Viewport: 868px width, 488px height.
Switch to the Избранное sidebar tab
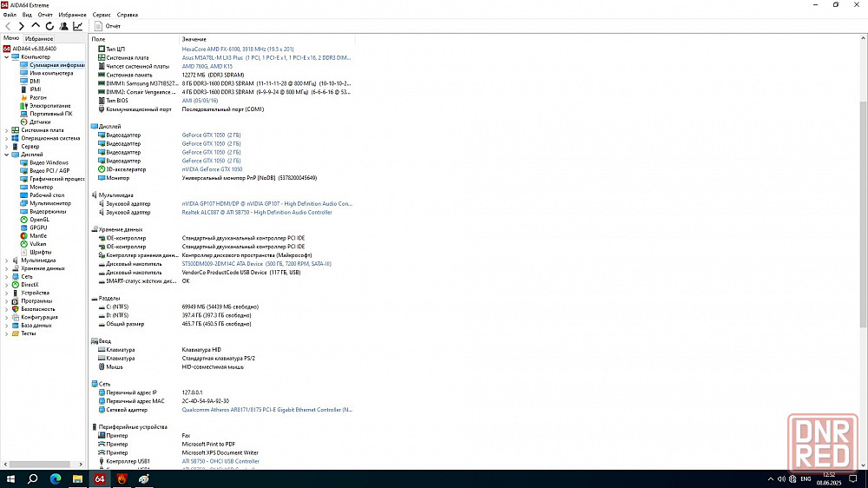[x=39, y=39]
